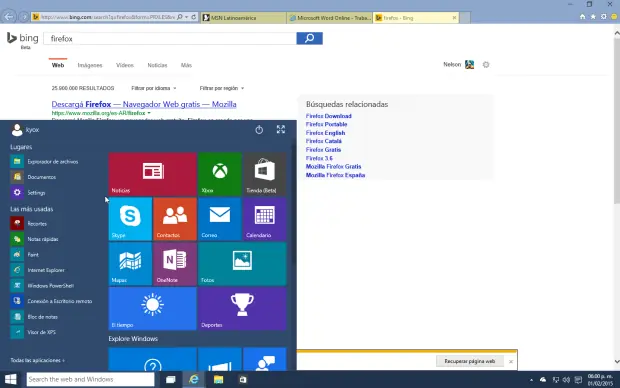This screenshot has height=388, width=620.
Task: Switch to Noticias search tab
Action: click(x=157, y=65)
